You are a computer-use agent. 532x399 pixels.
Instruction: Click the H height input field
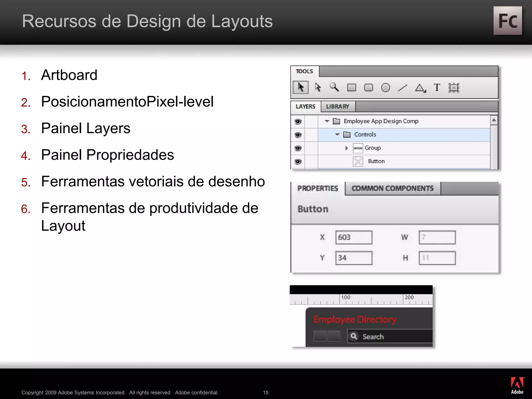pyautogui.click(x=437, y=258)
